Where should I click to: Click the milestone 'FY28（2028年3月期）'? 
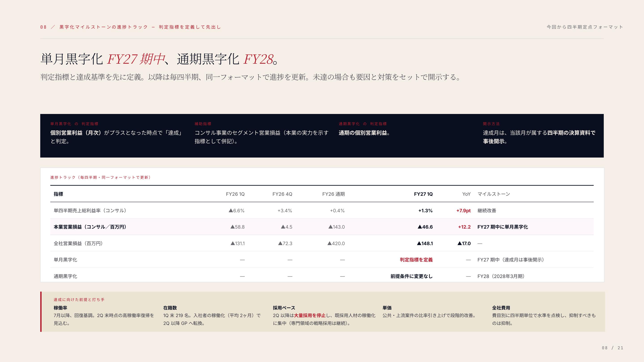coord(501,276)
